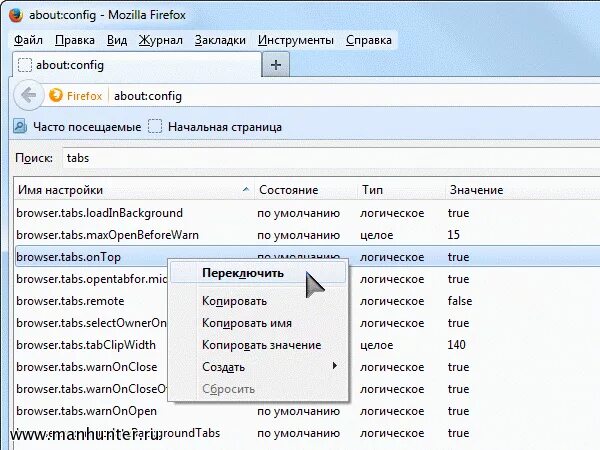Open the Вид menu
The width and height of the screenshot is (600, 450).
[x=117, y=40]
